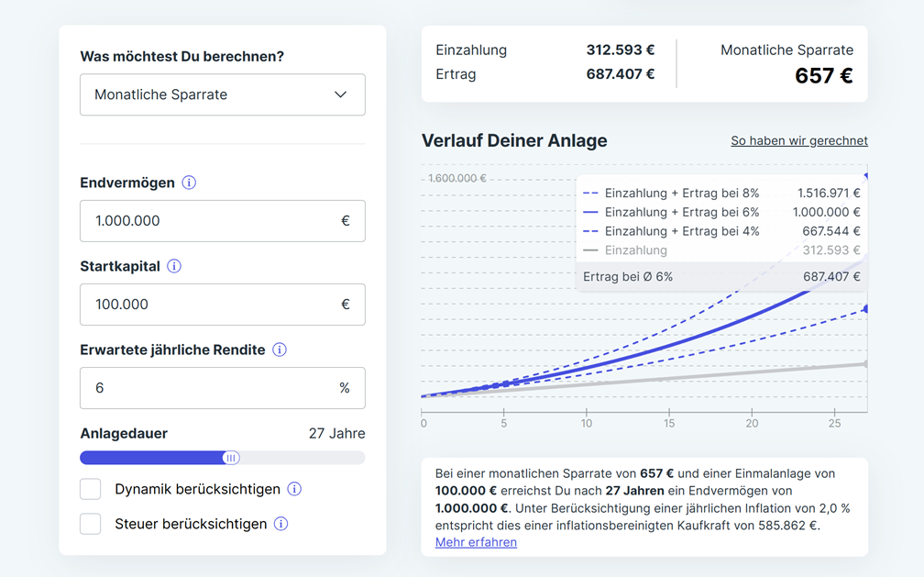Click the 8% curve legend entry
The image size is (924, 577).
pyautogui.click(x=681, y=194)
